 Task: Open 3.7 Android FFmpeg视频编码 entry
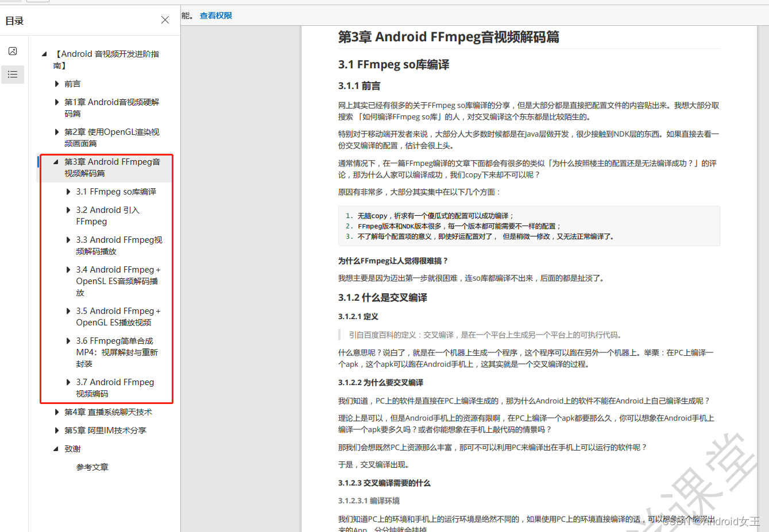(x=115, y=388)
